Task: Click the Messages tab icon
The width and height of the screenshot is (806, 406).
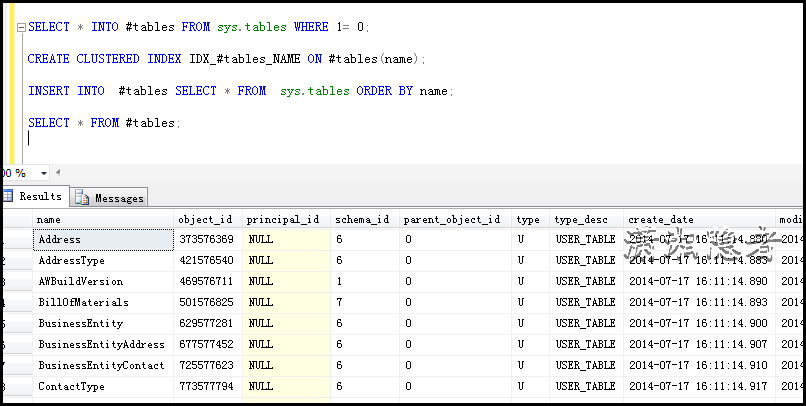Action: click(x=82, y=198)
